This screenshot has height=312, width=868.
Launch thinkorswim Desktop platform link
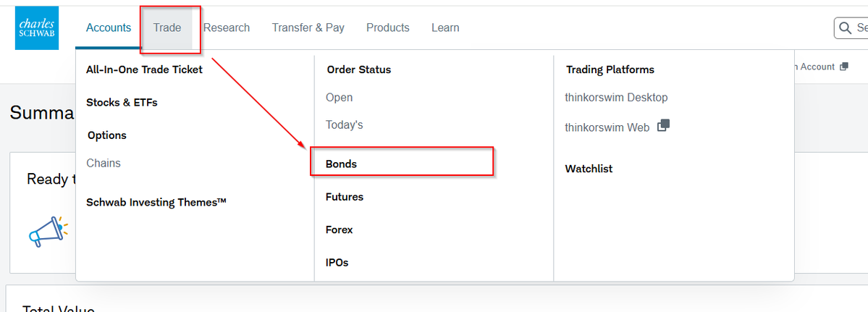coord(616,97)
